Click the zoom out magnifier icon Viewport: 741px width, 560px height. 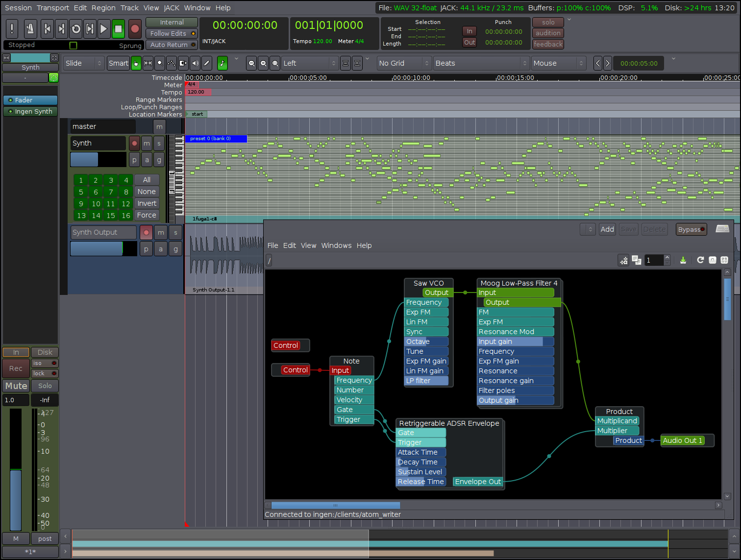[x=251, y=63]
